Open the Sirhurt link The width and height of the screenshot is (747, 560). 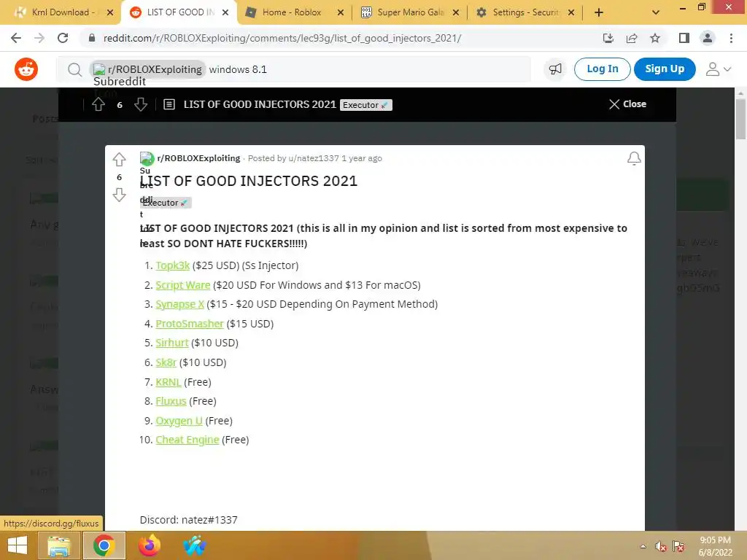click(x=172, y=343)
